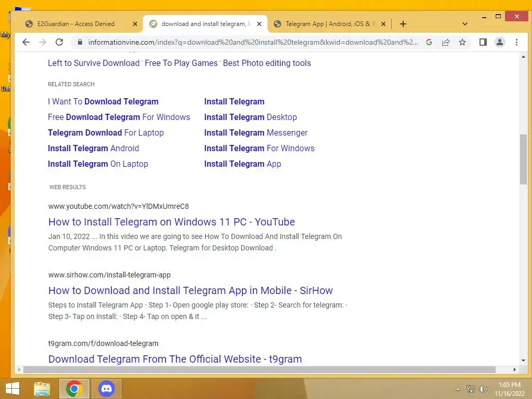This screenshot has height=399, width=532.
Task: Open I Want To Download Telegram
Action: [x=103, y=101]
